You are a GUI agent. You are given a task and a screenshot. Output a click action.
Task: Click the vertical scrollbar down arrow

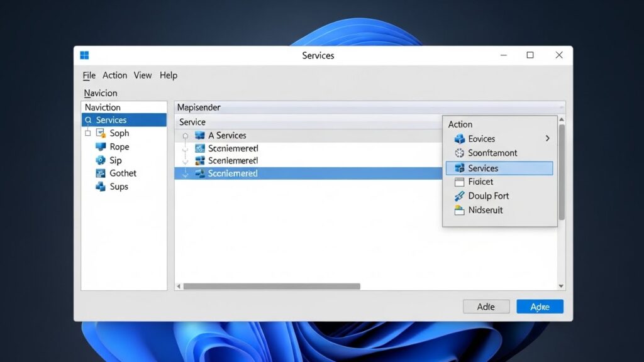562,286
